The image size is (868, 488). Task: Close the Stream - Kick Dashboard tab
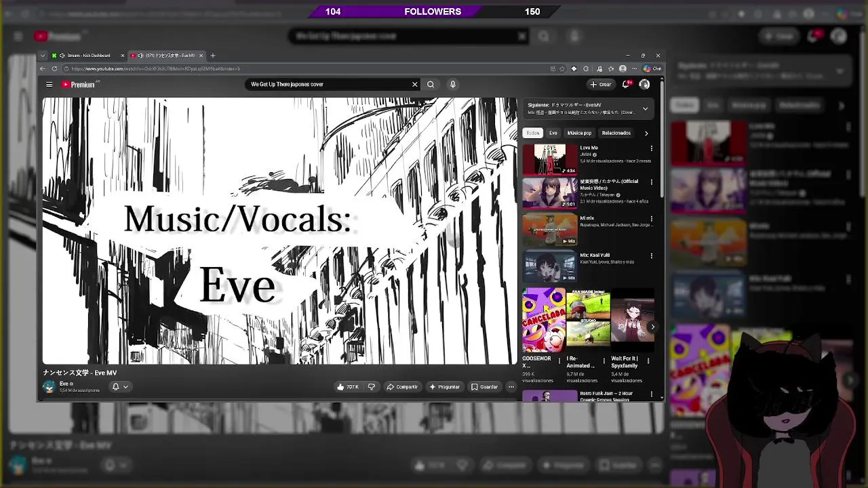[x=123, y=56]
